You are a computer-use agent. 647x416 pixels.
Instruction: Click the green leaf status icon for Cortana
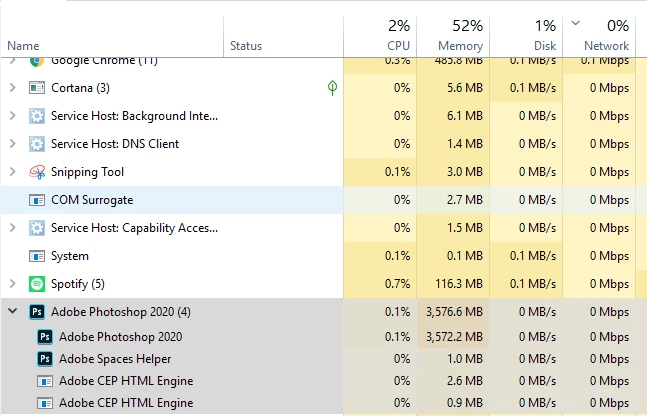coord(332,87)
